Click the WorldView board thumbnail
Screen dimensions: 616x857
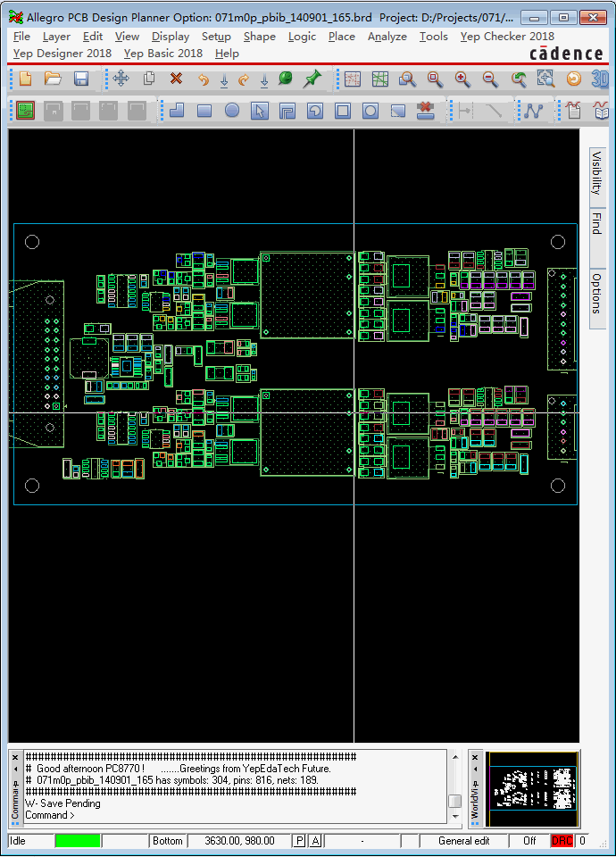tap(532, 788)
